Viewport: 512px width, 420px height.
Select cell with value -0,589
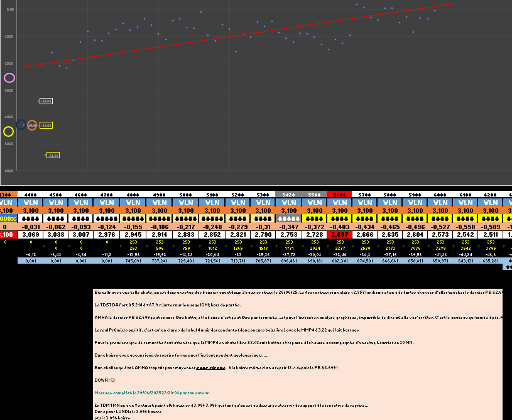click(490, 227)
